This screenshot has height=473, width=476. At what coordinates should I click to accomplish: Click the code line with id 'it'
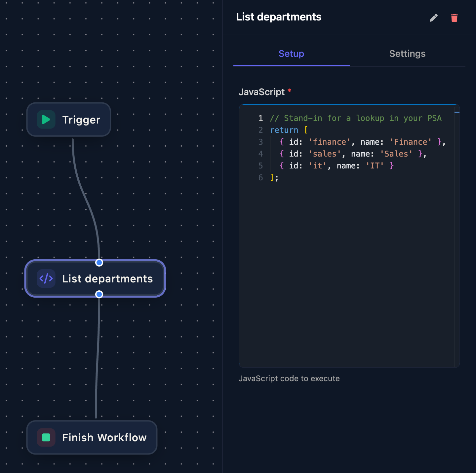click(336, 166)
